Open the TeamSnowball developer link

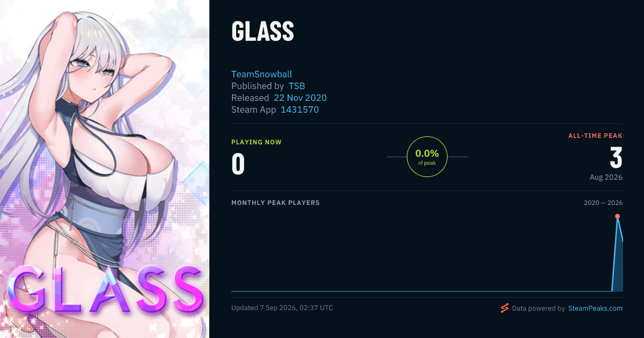click(x=262, y=74)
